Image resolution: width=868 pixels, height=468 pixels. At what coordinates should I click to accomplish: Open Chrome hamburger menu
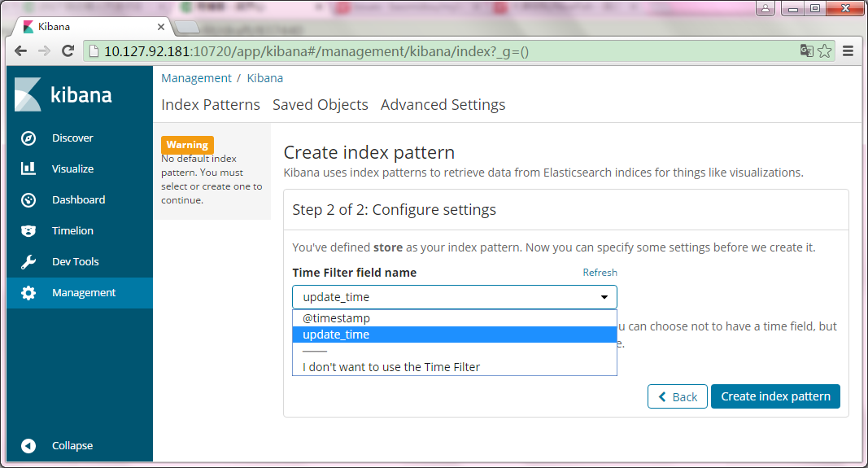848,51
